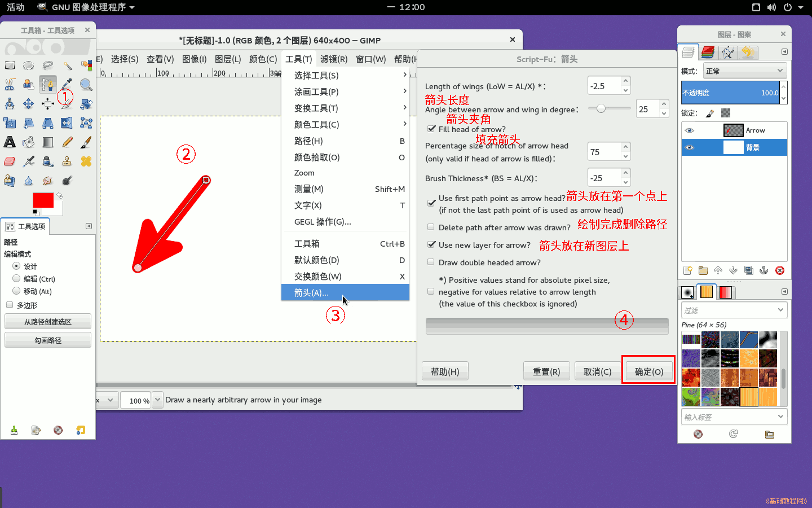Duplicate the current layer
Image resolution: width=812 pixels, height=508 pixels.
[749, 270]
